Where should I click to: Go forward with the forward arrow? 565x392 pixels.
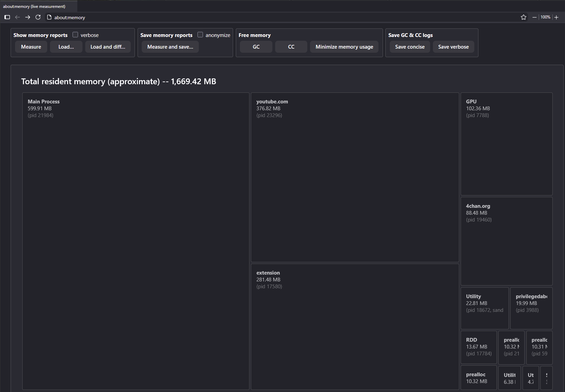click(28, 17)
